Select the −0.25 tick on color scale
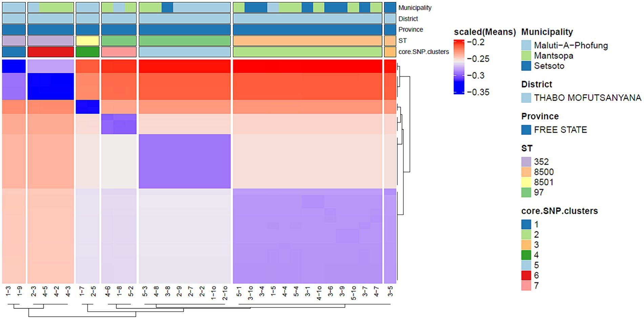Screen dimensions: 644x319 [478, 59]
